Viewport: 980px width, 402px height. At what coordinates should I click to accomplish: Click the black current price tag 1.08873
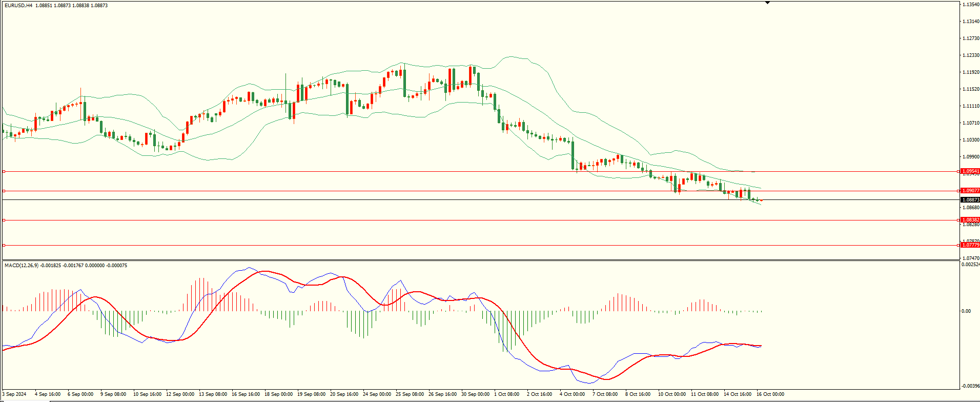(x=970, y=200)
